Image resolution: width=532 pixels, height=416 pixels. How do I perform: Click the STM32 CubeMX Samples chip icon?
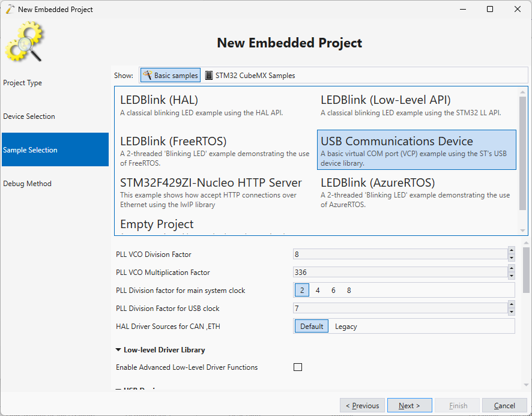[x=209, y=76]
